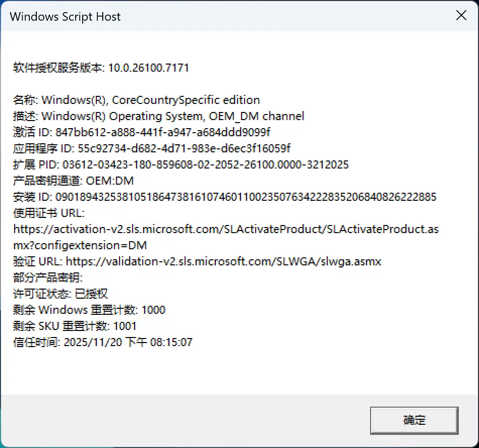Click the 扩展 PID line

tap(181, 164)
